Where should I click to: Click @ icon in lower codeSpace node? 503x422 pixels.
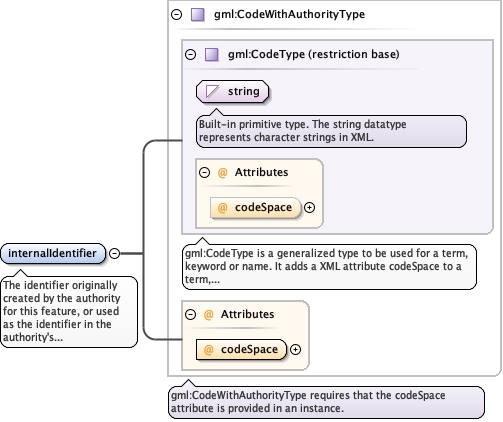pyautogui.click(x=208, y=350)
